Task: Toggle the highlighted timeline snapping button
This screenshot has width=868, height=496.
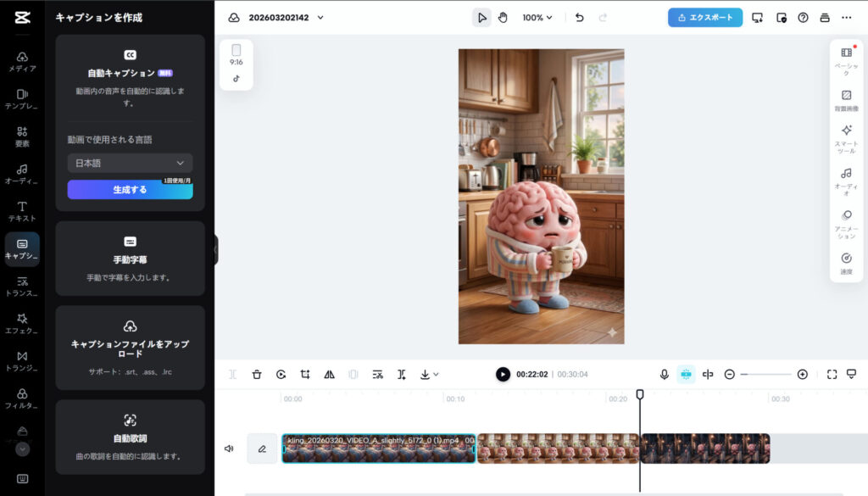Action: click(x=686, y=374)
